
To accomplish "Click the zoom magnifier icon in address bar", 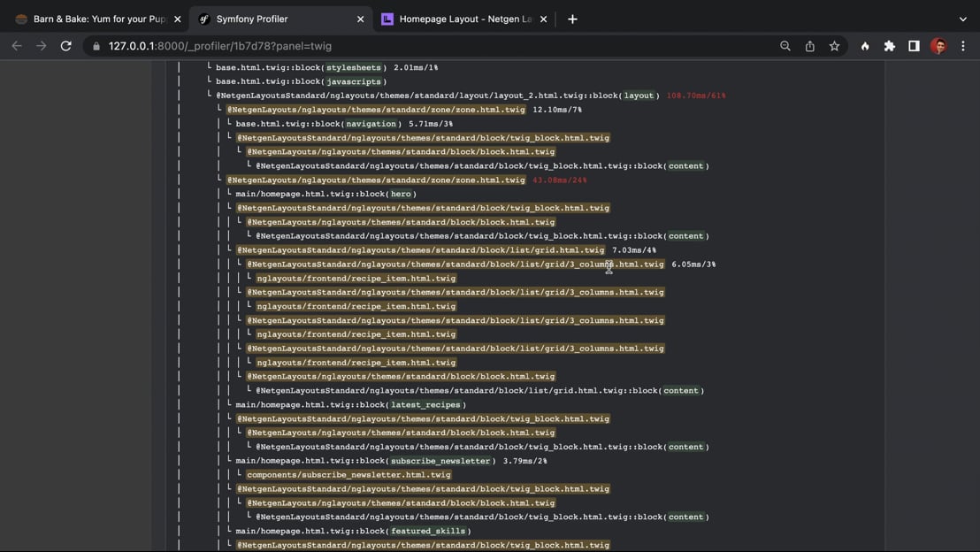I will tap(785, 46).
